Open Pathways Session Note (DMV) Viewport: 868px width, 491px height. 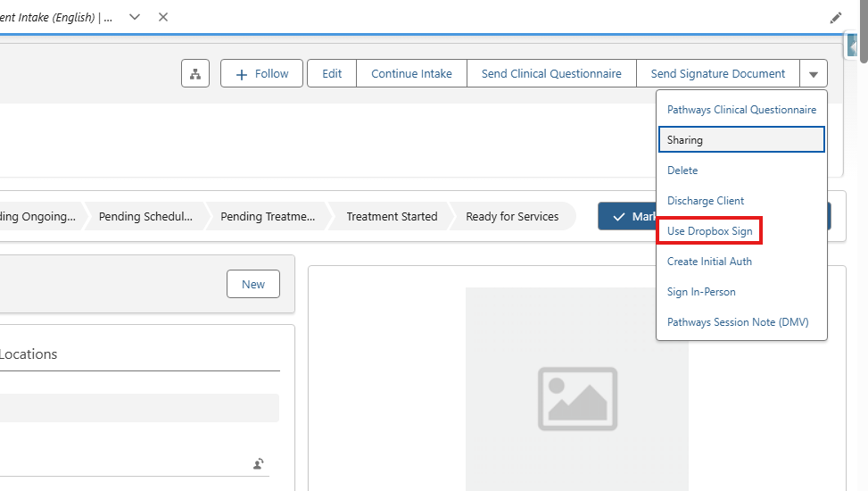pyautogui.click(x=741, y=322)
